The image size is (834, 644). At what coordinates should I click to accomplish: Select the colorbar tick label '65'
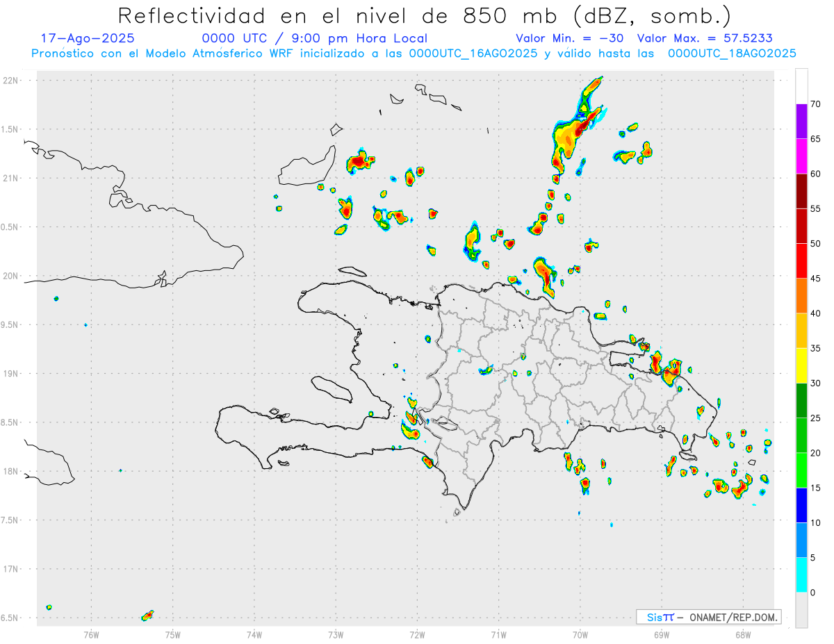click(x=816, y=139)
